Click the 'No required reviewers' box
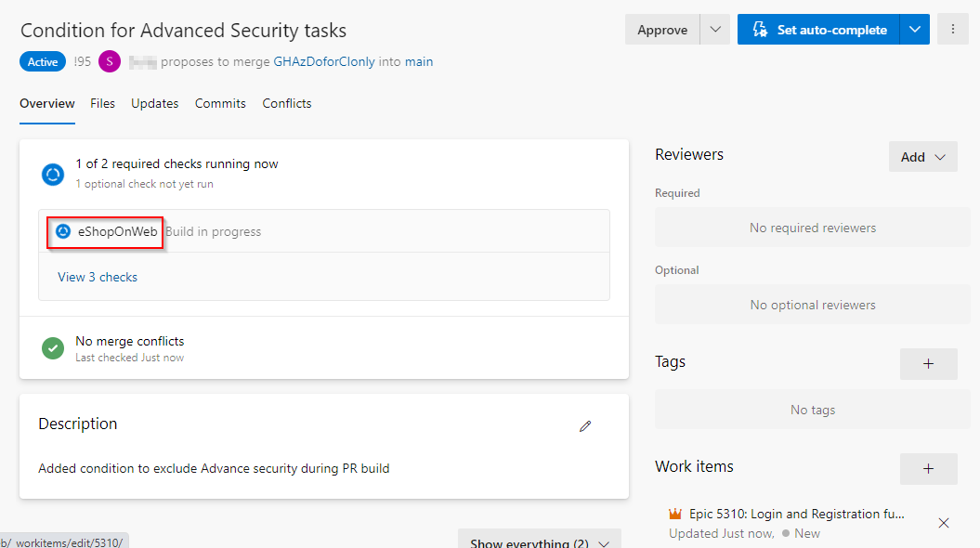 813,228
